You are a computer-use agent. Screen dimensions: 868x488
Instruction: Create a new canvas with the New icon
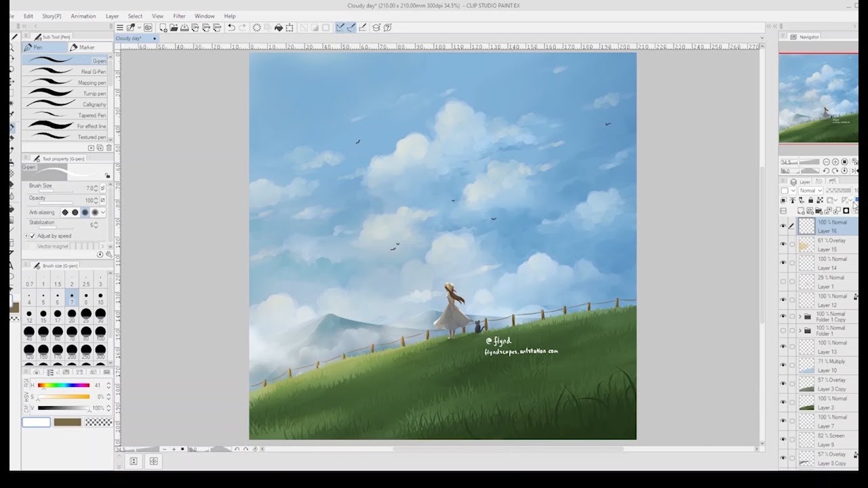[x=163, y=28]
